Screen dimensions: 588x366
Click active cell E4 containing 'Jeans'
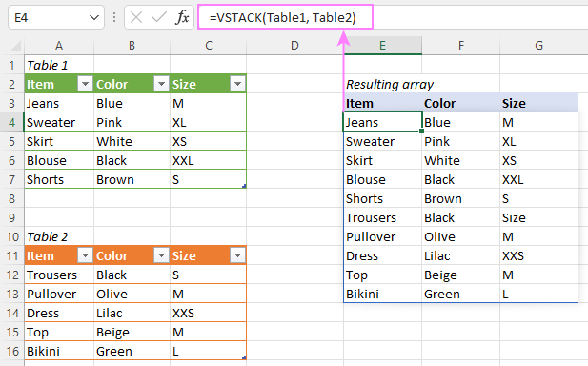click(x=382, y=122)
